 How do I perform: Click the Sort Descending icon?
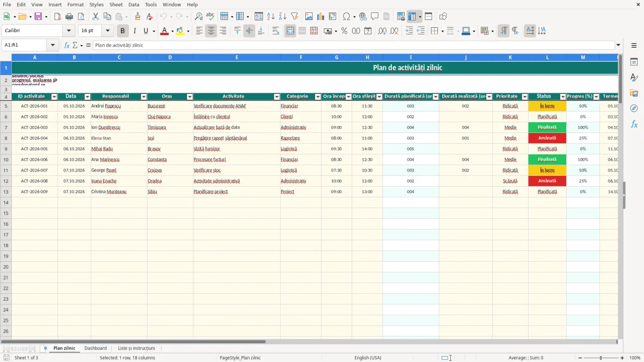[282, 17]
